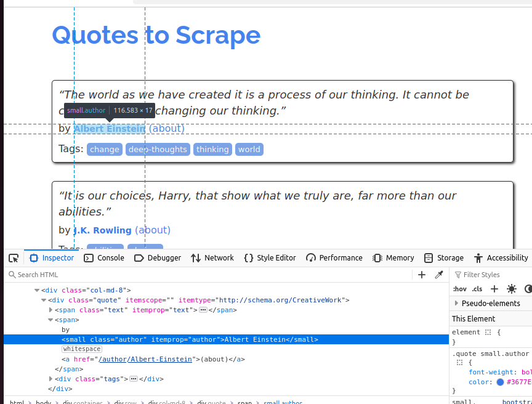
Task: Click the add new rule plus icon
Action: coord(494,289)
